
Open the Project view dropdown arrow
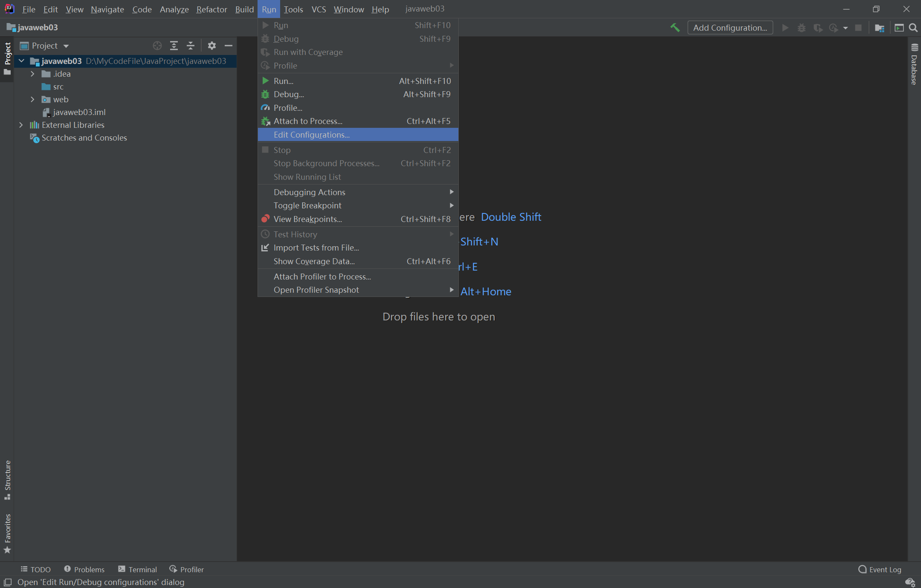coord(66,46)
